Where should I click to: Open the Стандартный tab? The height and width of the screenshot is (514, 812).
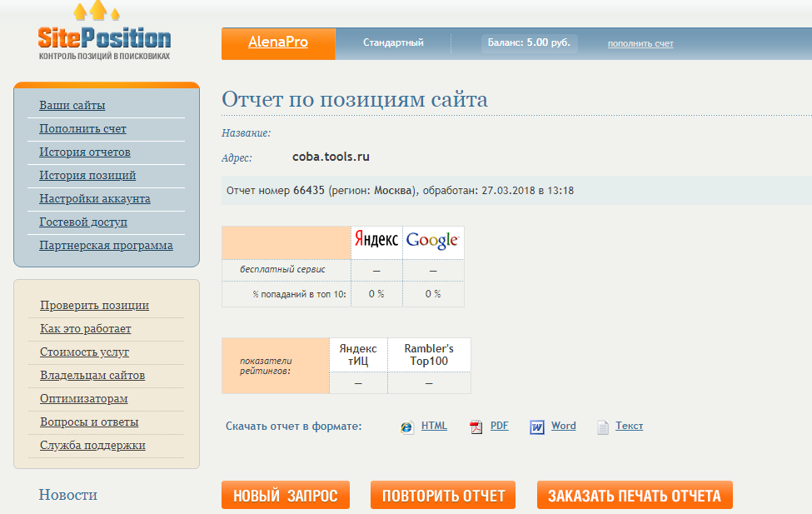392,42
